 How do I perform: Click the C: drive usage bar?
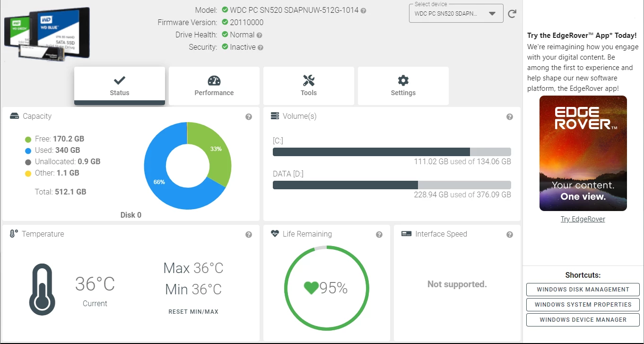point(392,152)
